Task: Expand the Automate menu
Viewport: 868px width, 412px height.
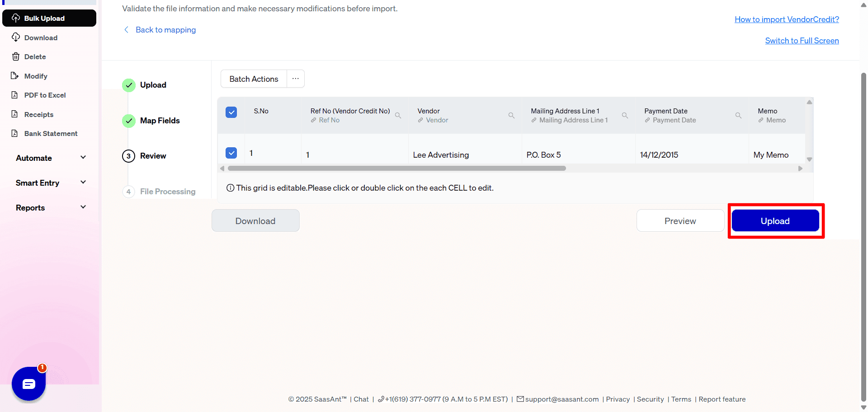Action: (x=50, y=158)
